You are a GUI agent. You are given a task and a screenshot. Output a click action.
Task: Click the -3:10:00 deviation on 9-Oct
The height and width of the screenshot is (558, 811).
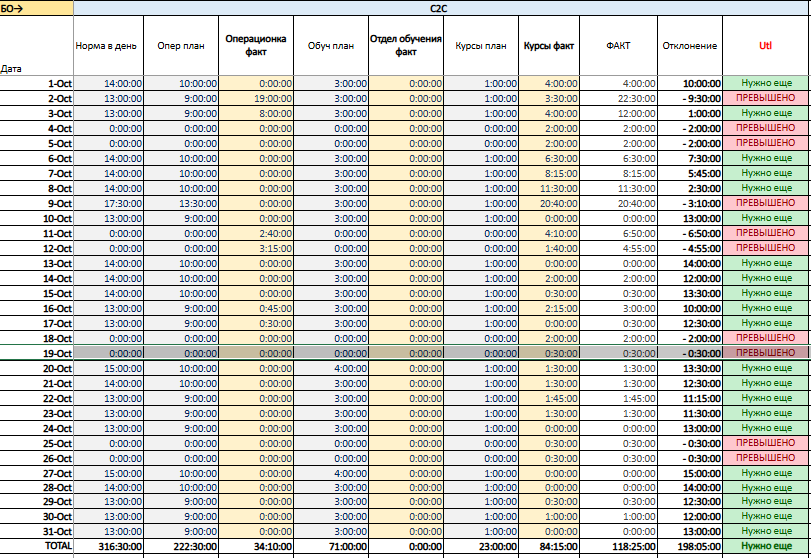coord(690,203)
